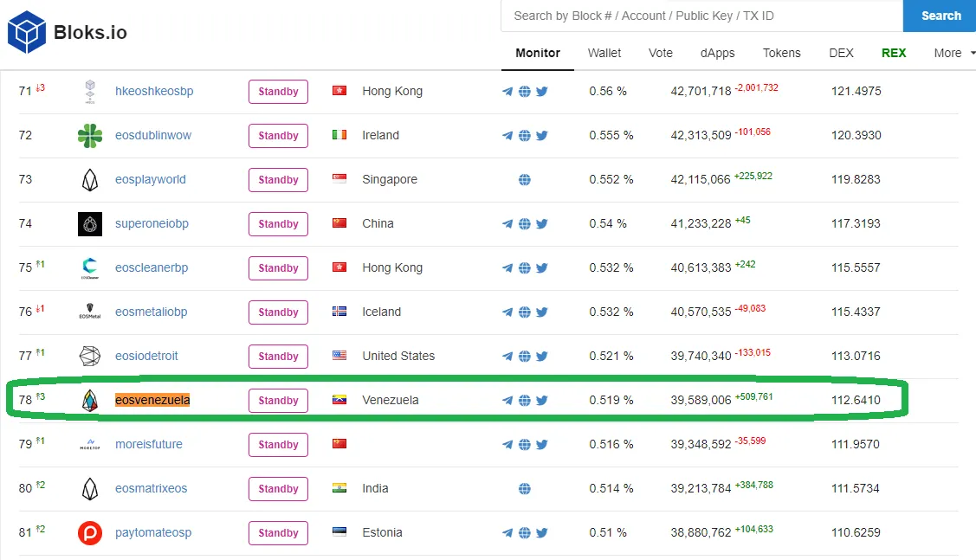The width and height of the screenshot is (976, 560).
Task: Click Standby badge for eosvenezuela
Action: point(278,401)
